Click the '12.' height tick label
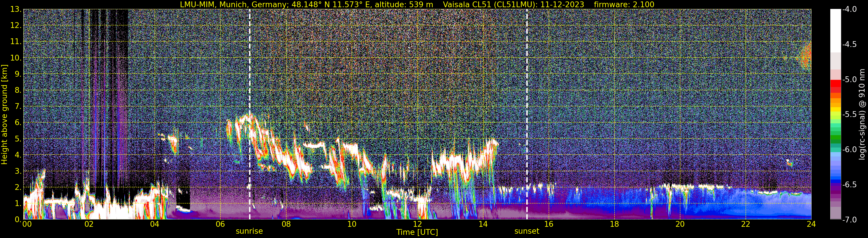The image size is (868, 238). pos(16,26)
